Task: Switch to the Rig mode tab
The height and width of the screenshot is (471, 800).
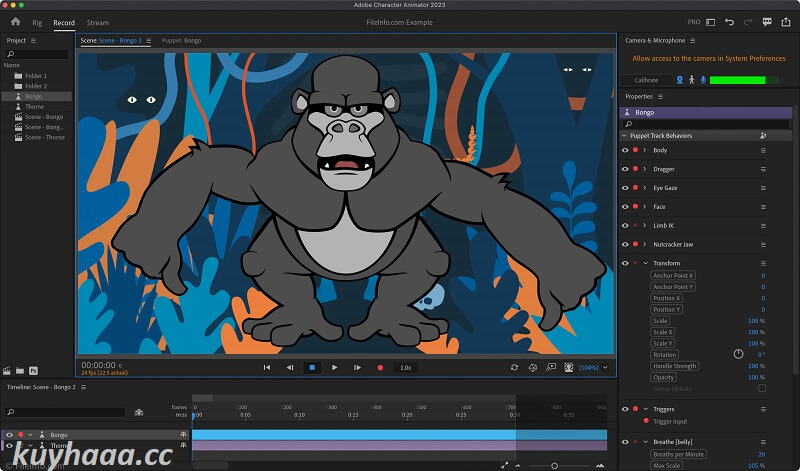Action: (37, 23)
